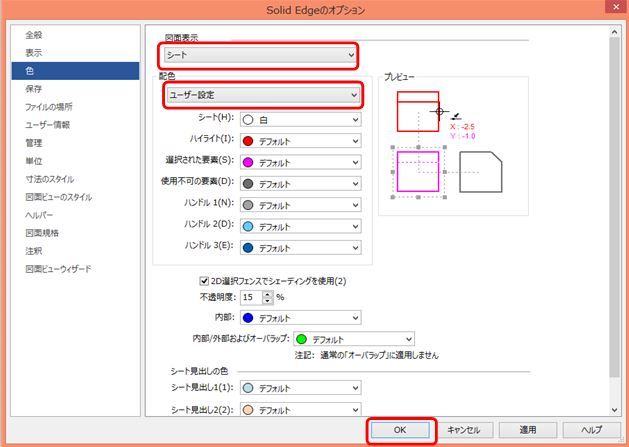Toggle 2D選択フェンスでシェーディングを使用 checkbox

tap(204, 281)
